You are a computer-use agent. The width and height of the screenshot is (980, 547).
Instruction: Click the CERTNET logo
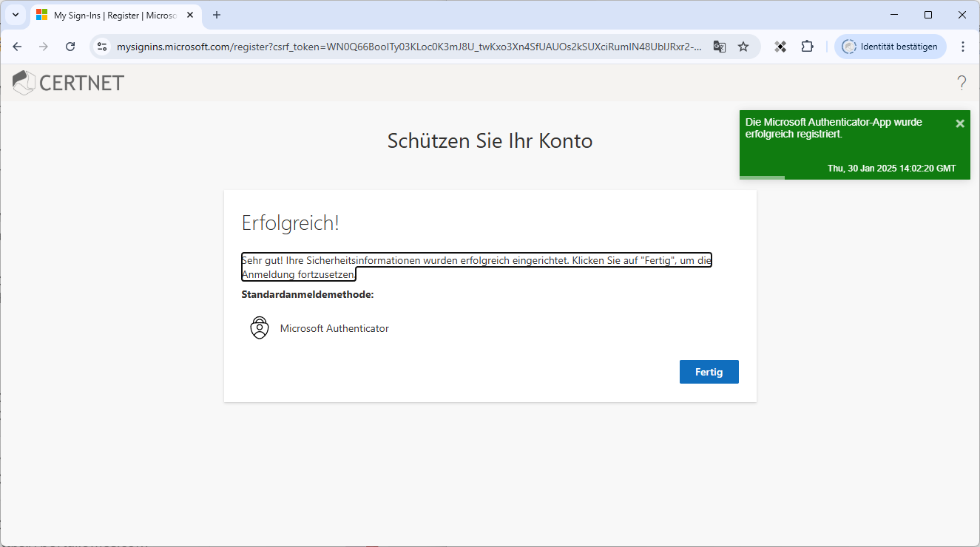(68, 83)
